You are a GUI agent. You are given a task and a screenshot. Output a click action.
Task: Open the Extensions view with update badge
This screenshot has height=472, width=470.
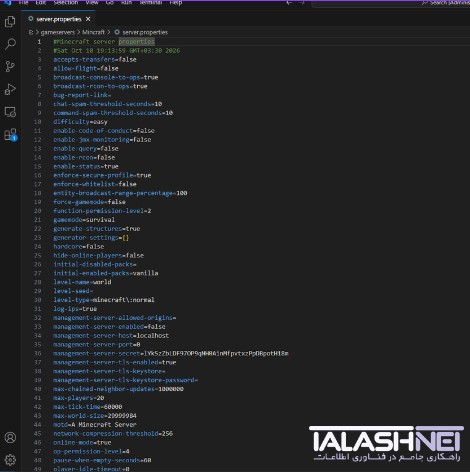[x=10, y=135]
